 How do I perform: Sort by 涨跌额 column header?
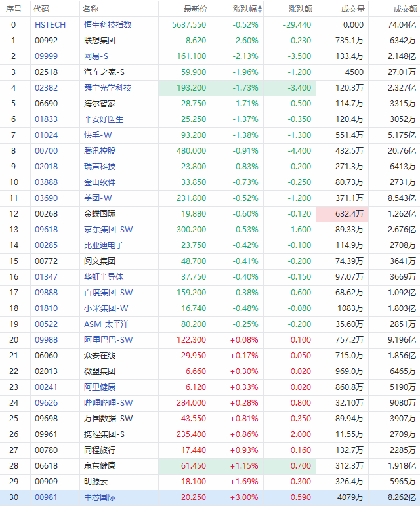[x=301, y=9]
